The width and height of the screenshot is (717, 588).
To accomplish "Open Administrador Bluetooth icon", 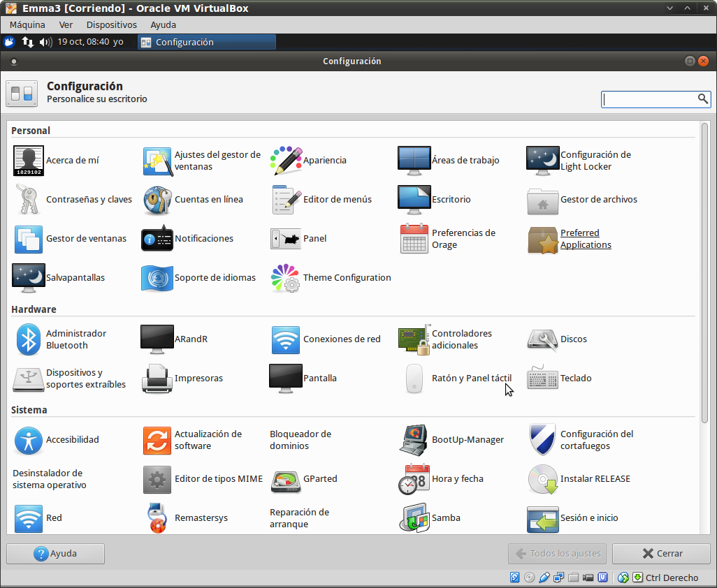I will pos(29,339).
